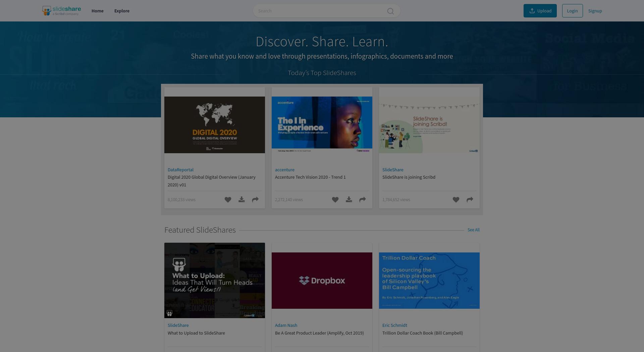Click the Upload button
Image resolution: width=644 pixels, height=352 pixels.
[540, 11]
